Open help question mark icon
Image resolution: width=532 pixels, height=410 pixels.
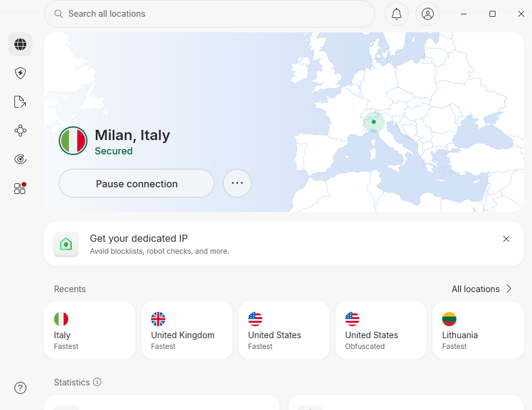point(20,388)
